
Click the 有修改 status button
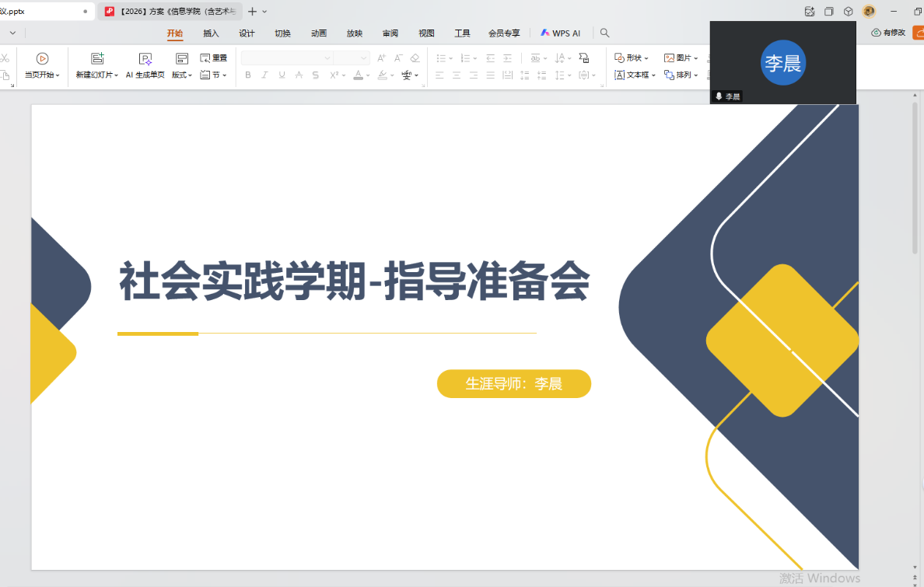[x=888, y=33]
